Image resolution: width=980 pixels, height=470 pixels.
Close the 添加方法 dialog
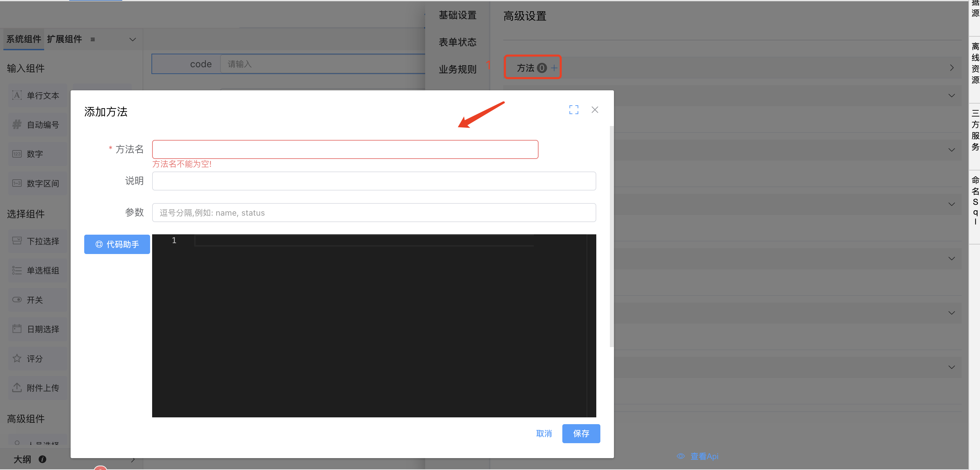(595, 110)
